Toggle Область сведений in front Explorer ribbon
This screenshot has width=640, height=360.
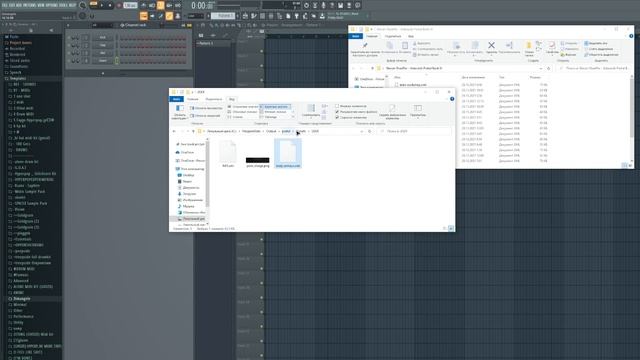205,116
